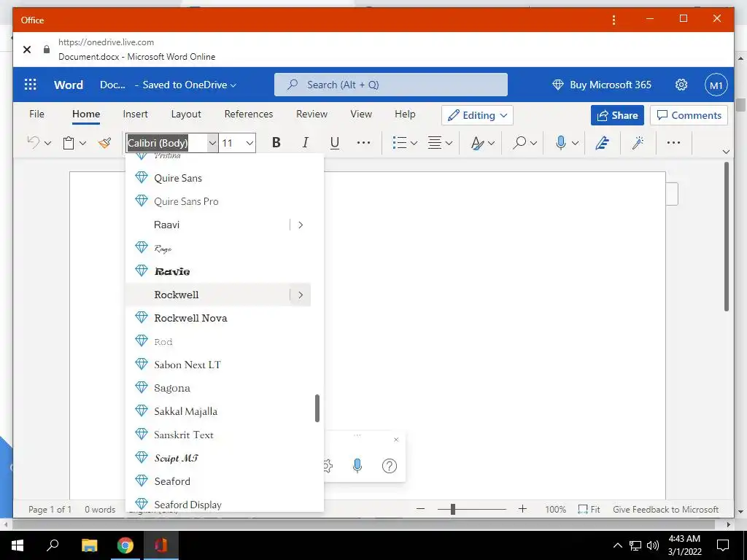Select the Format Painter brush icon
The width and height of the screenshot is (747, 560).
pyautogui.click(x=105, y=142)
